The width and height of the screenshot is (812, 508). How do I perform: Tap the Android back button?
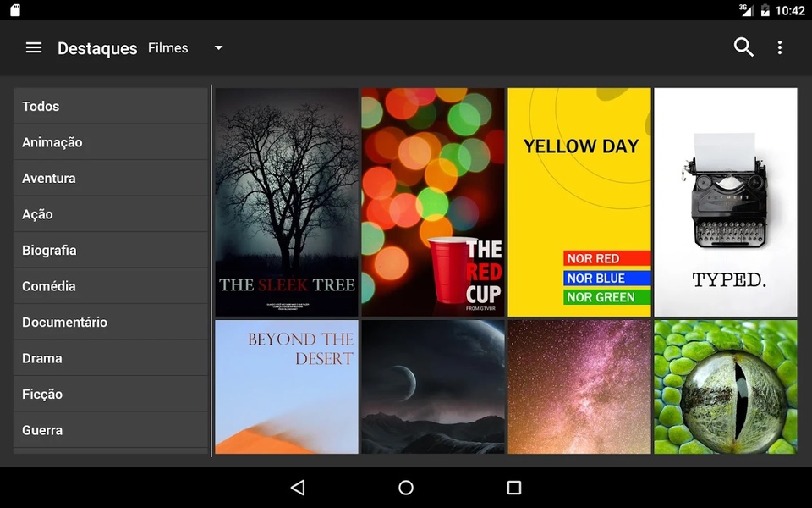point(298,488)
